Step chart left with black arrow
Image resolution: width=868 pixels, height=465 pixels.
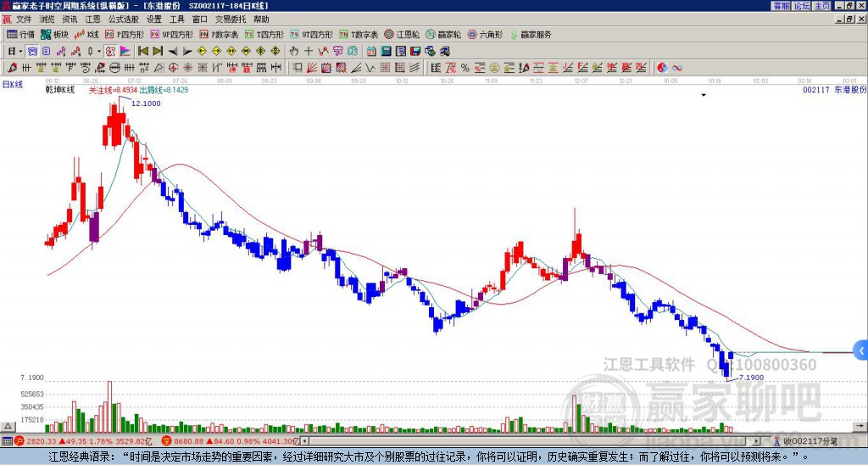coord(173,52)
